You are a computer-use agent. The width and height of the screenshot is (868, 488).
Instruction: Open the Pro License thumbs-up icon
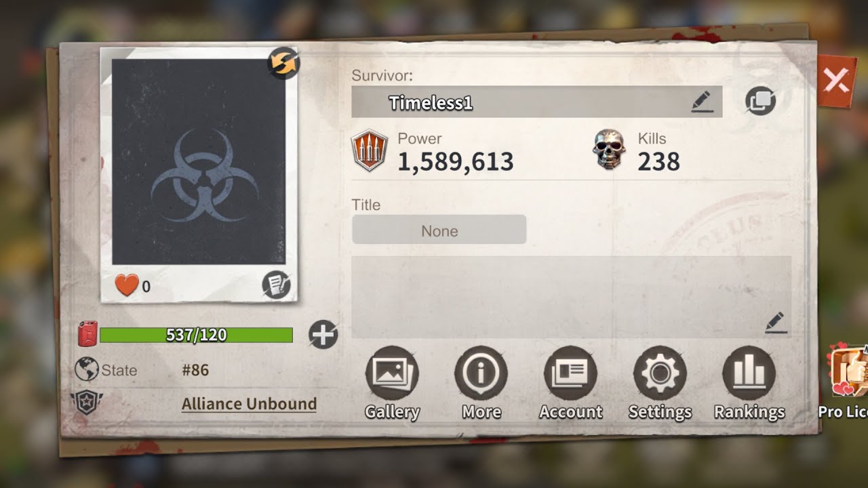(850, 373)
